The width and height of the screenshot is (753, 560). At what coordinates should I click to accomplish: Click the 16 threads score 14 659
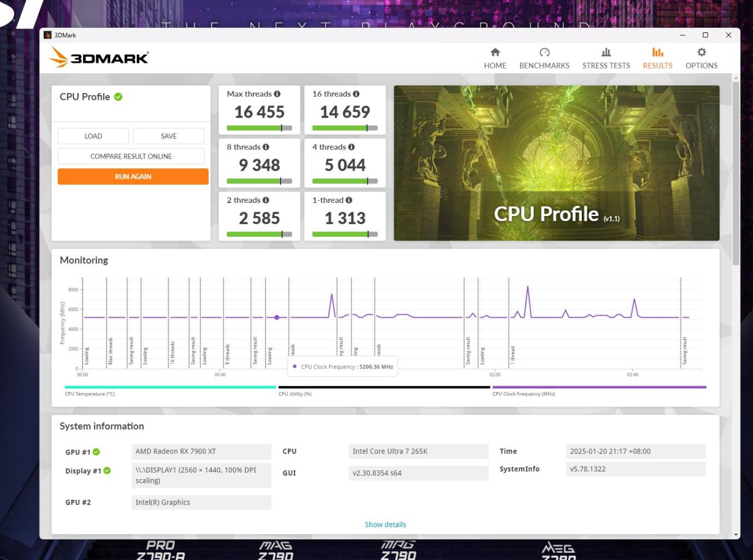coord(345,112)
